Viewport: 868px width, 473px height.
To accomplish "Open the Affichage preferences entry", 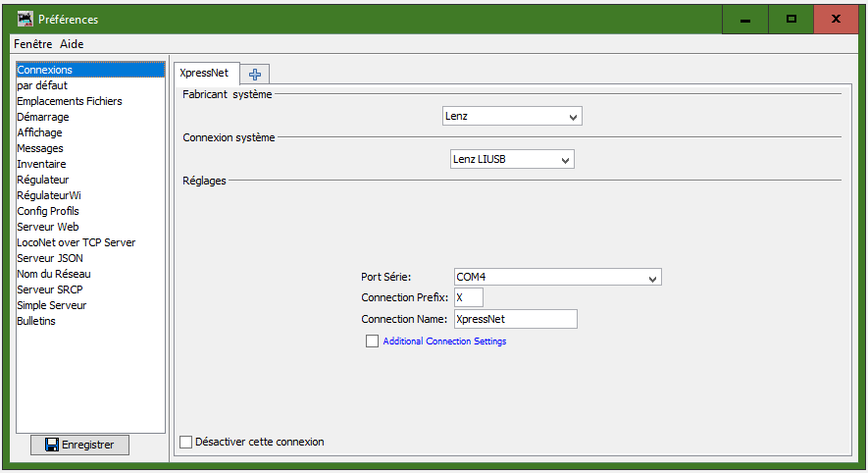I will [x=90, y=132].
